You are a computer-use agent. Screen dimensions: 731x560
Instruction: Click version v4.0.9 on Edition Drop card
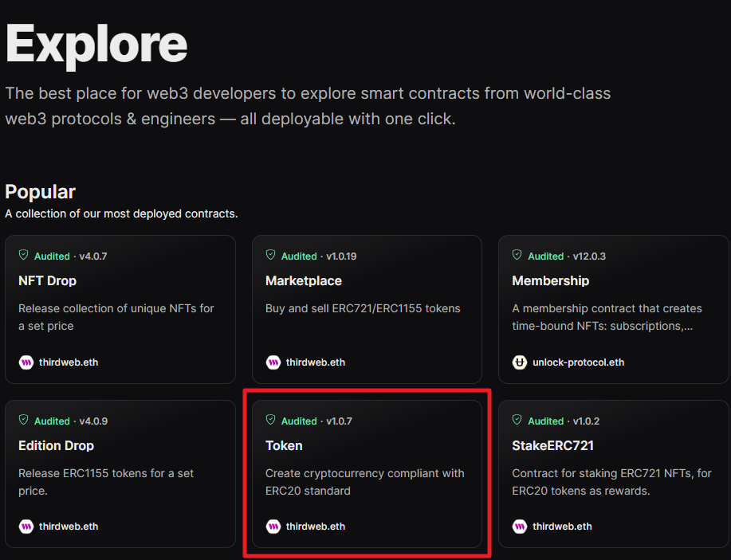coord(94,421)
